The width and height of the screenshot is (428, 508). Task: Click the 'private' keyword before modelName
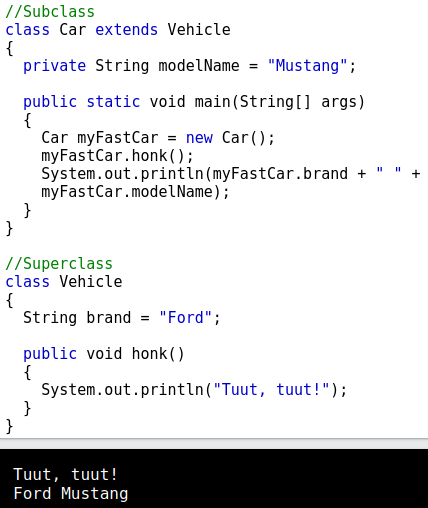54,66
